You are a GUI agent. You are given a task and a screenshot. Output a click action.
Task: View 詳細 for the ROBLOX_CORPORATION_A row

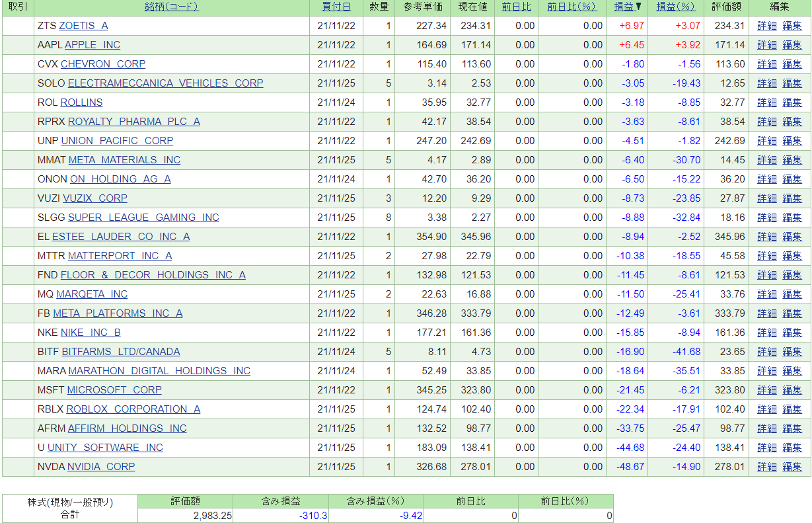tap(767, 409)
